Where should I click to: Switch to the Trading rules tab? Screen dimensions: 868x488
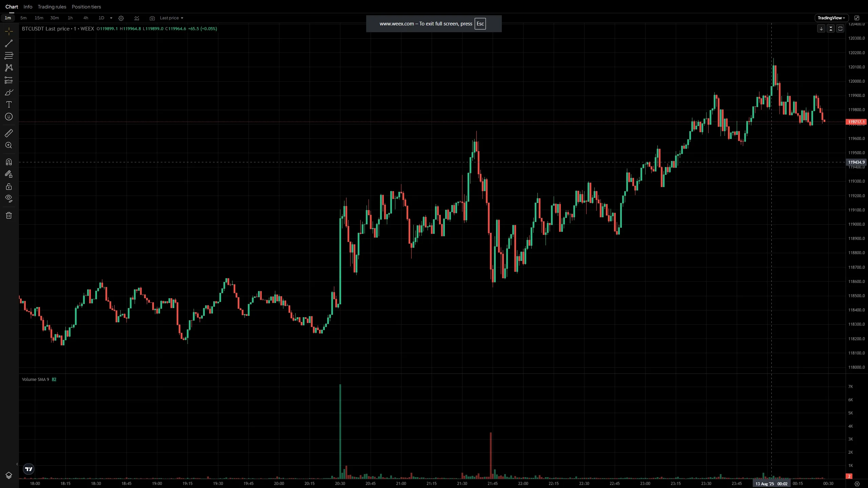(x=52, y=7)
